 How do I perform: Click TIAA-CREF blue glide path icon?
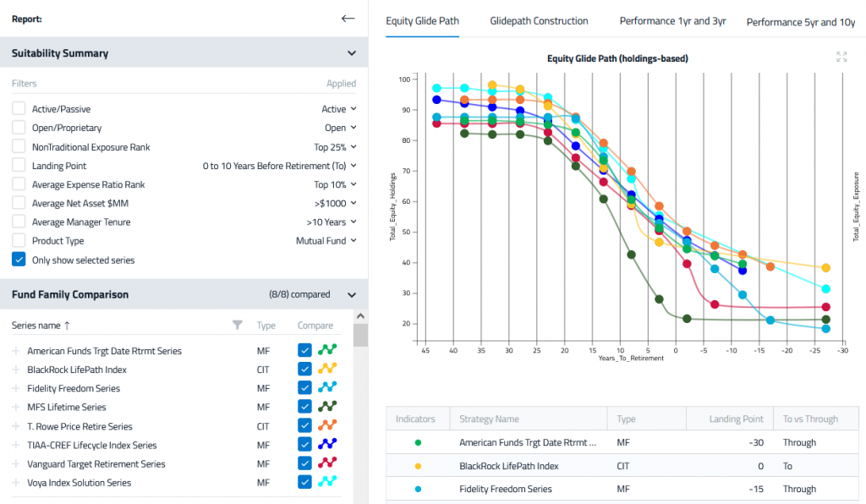(327, 444)
